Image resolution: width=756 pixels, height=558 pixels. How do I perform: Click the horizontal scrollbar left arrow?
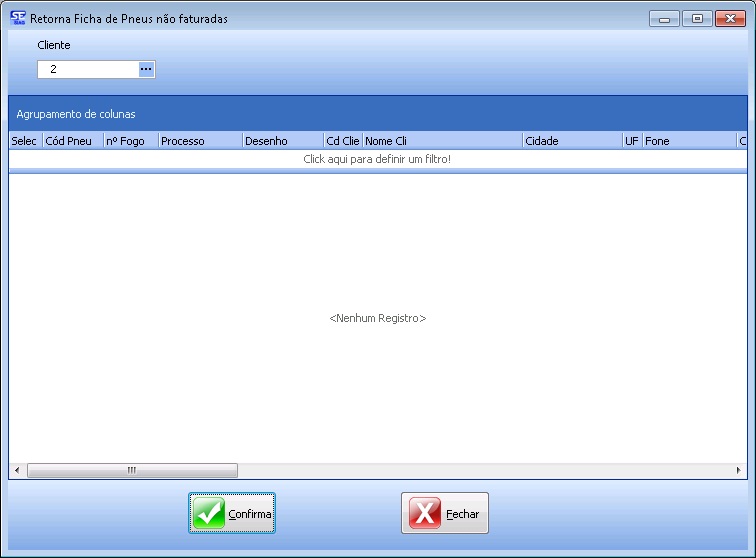pyautogui.click(x=16, y=470)
